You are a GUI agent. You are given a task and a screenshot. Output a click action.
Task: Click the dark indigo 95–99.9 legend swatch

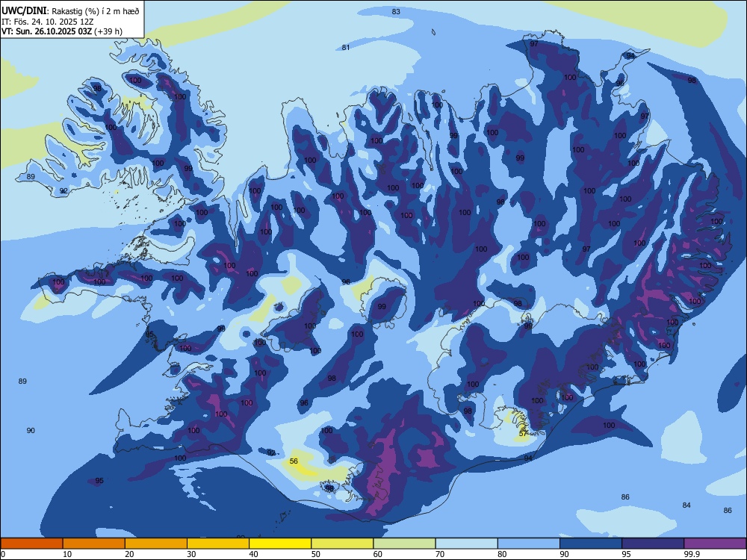click(653, 544)
